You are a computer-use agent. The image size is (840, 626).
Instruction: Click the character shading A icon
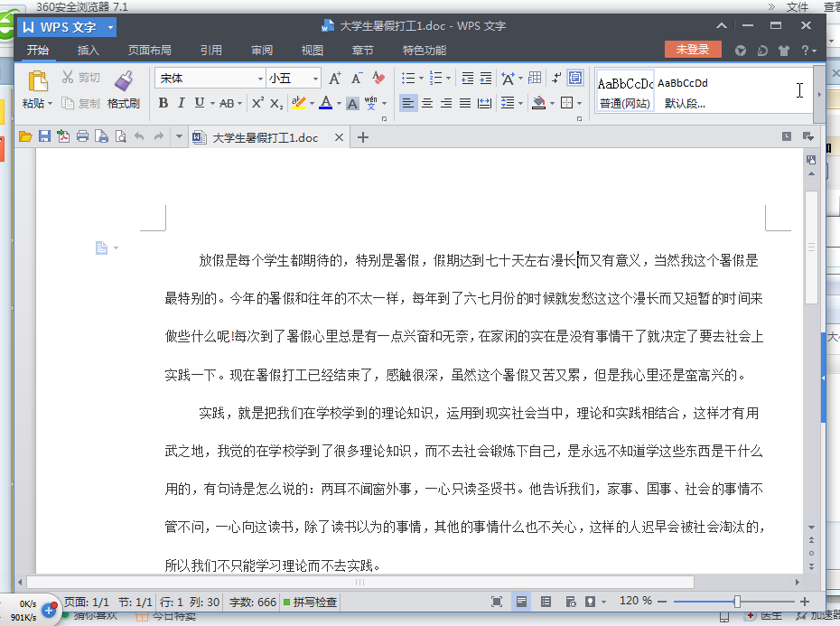point(352,103)
